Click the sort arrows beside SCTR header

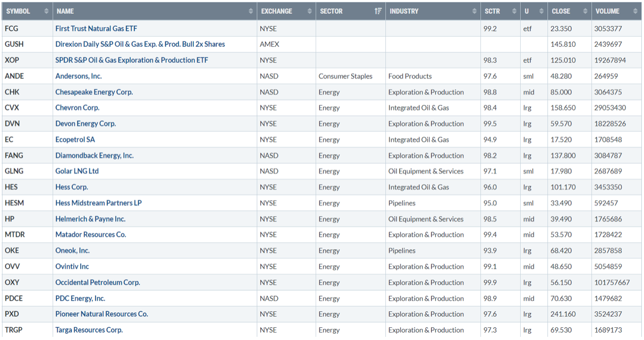(x=514, y=11)
